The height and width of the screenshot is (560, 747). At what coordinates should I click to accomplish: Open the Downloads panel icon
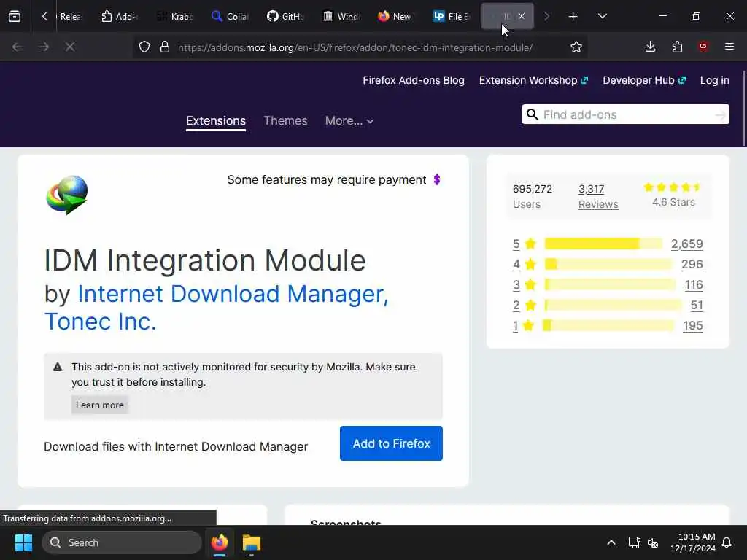tap(650, 47)
